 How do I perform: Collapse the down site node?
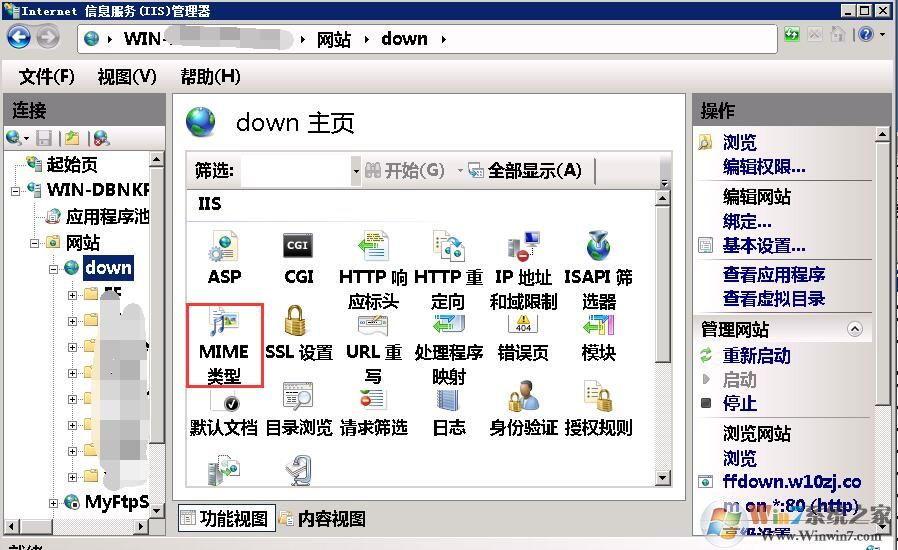(x=53, y=269)
